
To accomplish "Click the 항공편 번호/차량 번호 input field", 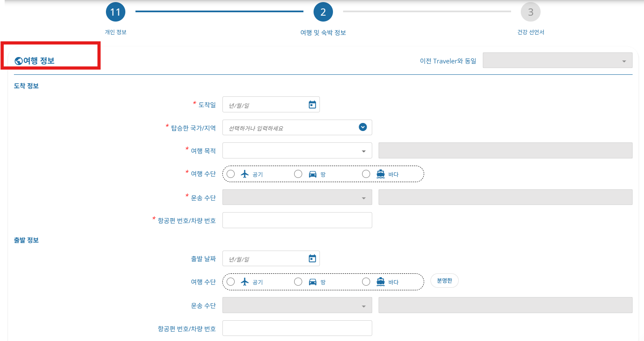I will (x=297, y=220).
